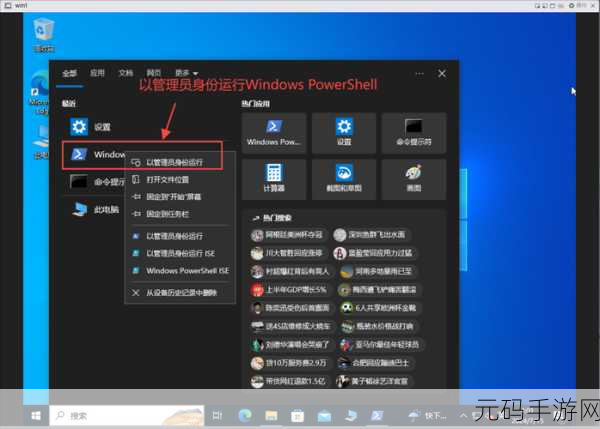
Task: Choose 固定到"开始"屏幕 in context menu
Action: click(x=180, y=197)
